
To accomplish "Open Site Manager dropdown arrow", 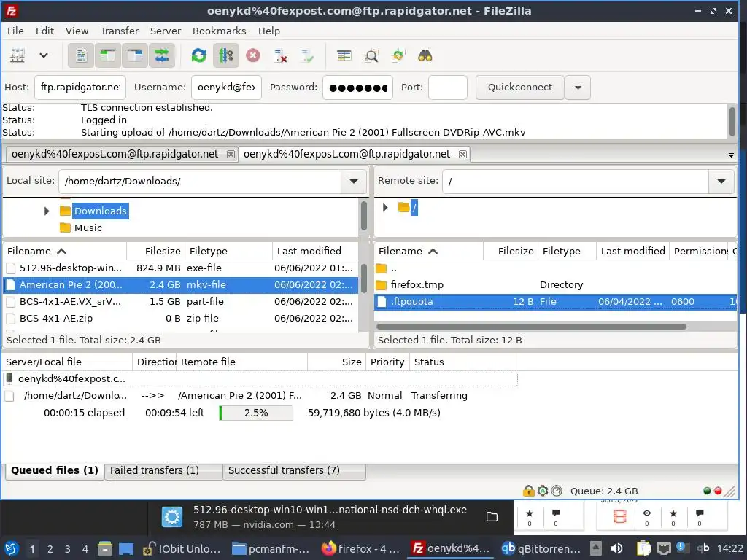I will tap(44, 55).
